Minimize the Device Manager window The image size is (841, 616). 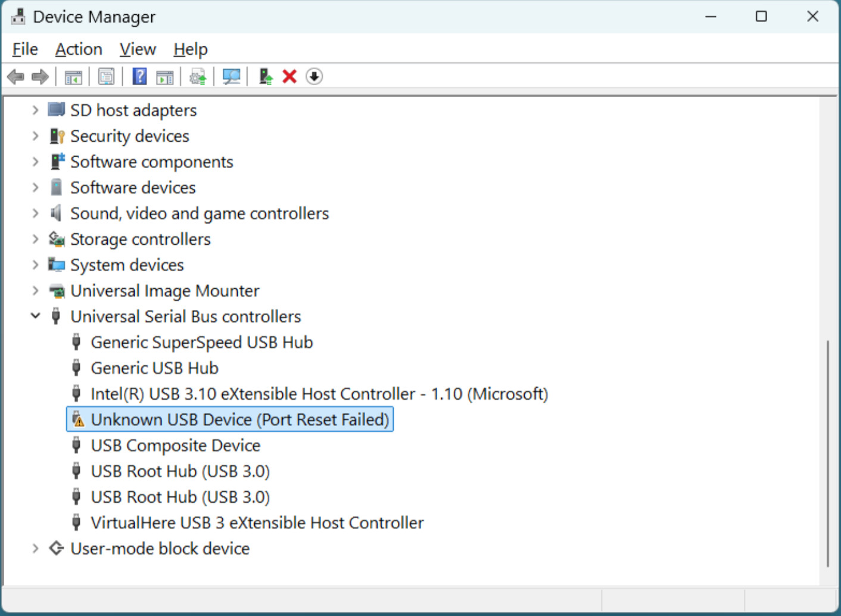point(711,17)
